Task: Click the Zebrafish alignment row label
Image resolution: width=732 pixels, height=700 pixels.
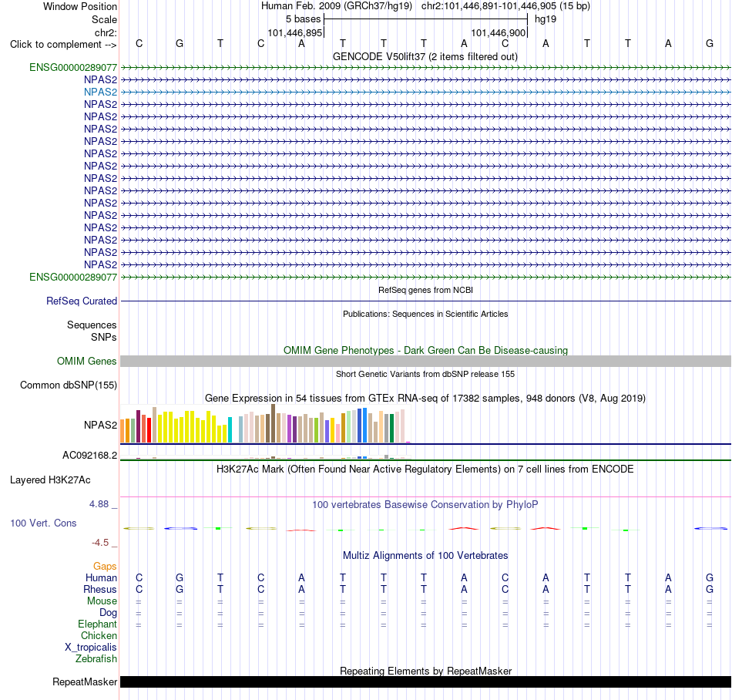Action: click(96, 659)
